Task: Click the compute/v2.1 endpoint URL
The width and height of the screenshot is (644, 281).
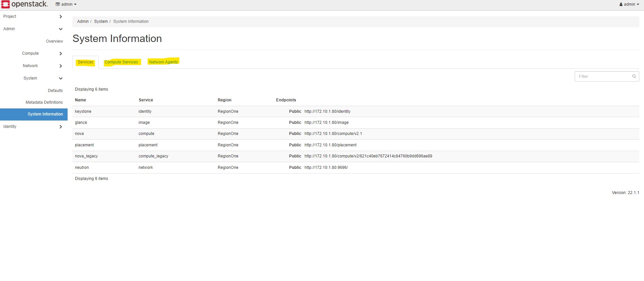Action: (x=333, y=134)
